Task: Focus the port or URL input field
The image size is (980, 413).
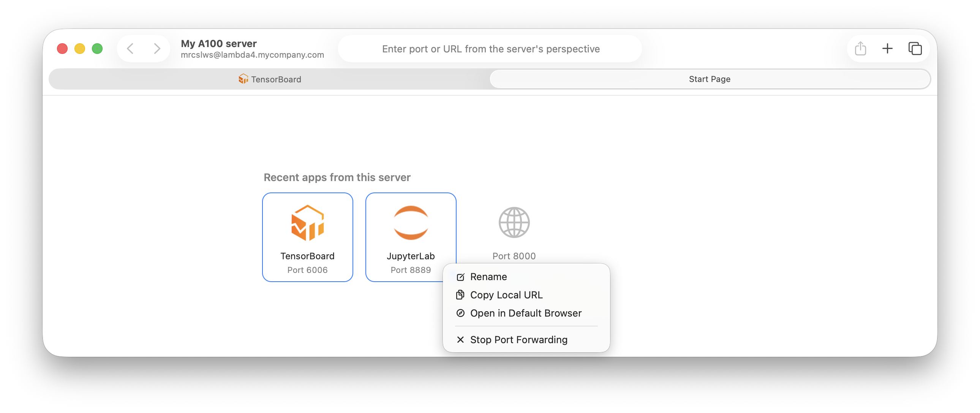Action: 490,49
